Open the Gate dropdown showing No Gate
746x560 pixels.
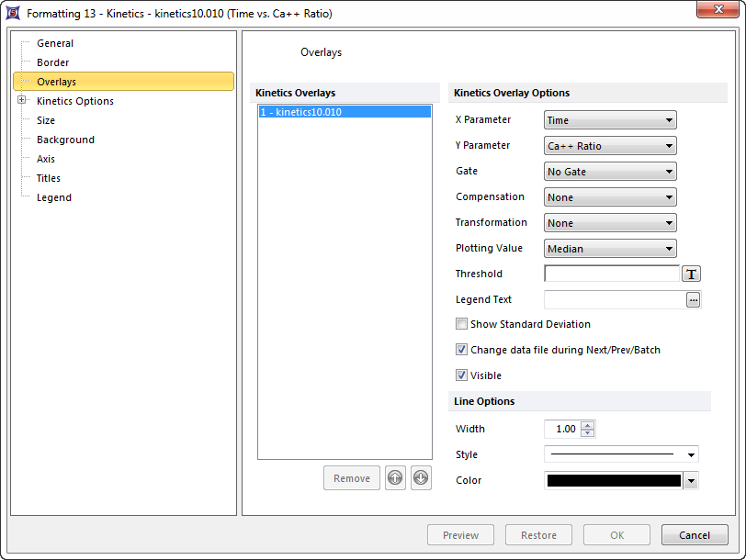610,172
